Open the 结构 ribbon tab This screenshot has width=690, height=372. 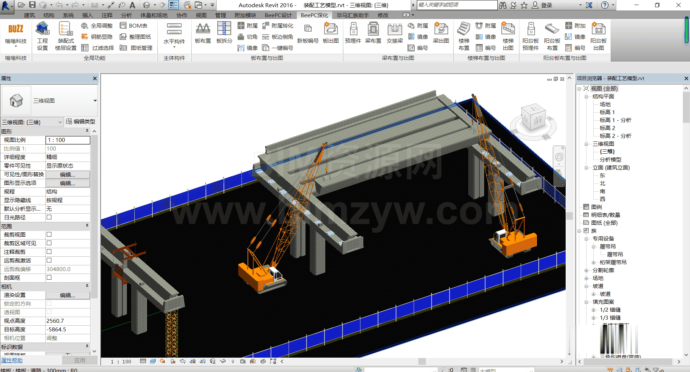[x=48, y=15]
